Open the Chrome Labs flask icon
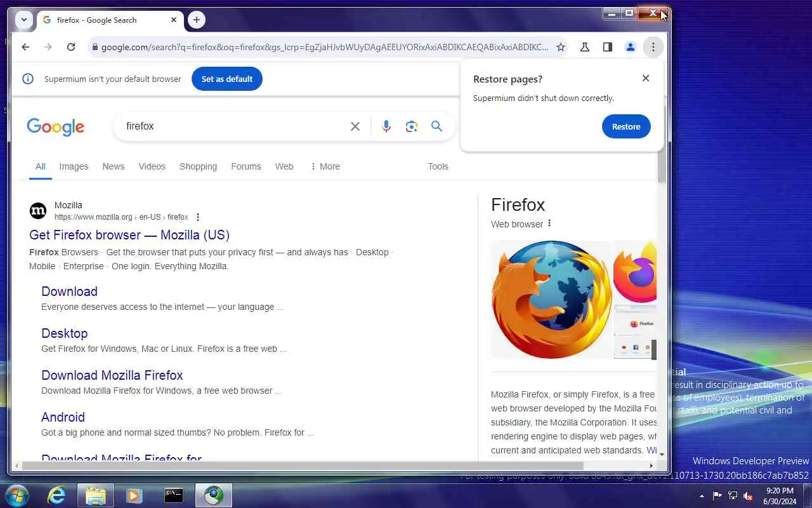Screen dimensions: 812x508 pyautogui.click(x=585, y=47)
